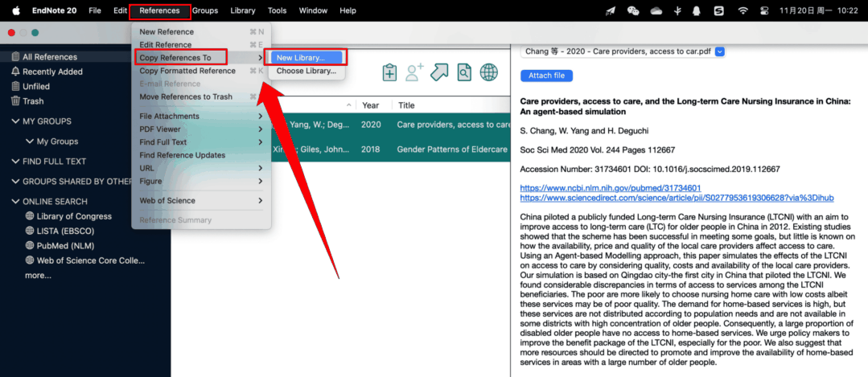Open the attached PDF file dropdown
The width and height of the screenshot is (868, 377).
(x=720, y=51)
